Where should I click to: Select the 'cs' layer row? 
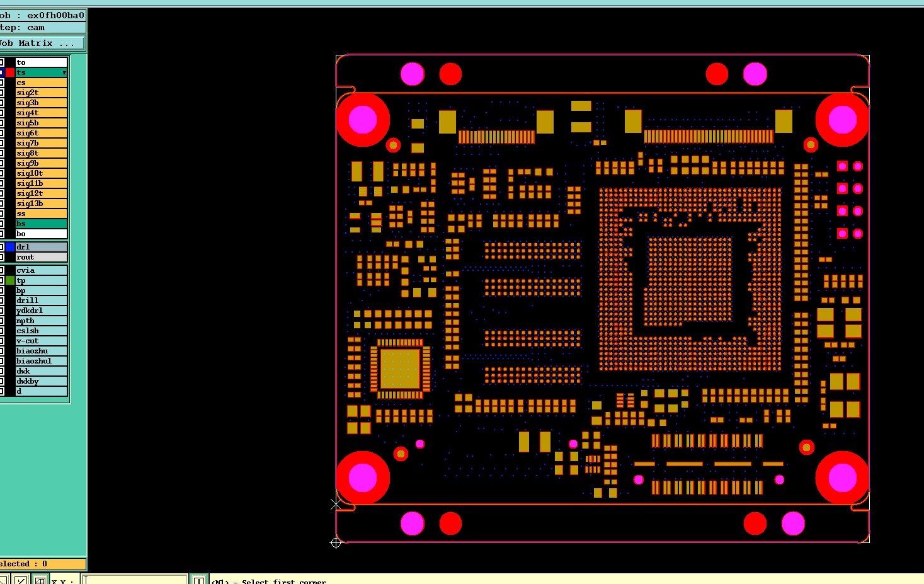coord(42,83)
